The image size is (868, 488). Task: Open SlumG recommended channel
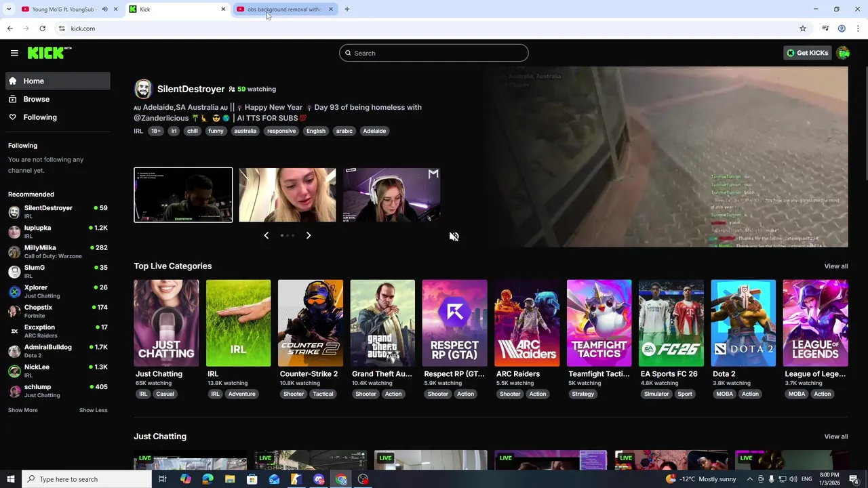pos(58,271)
